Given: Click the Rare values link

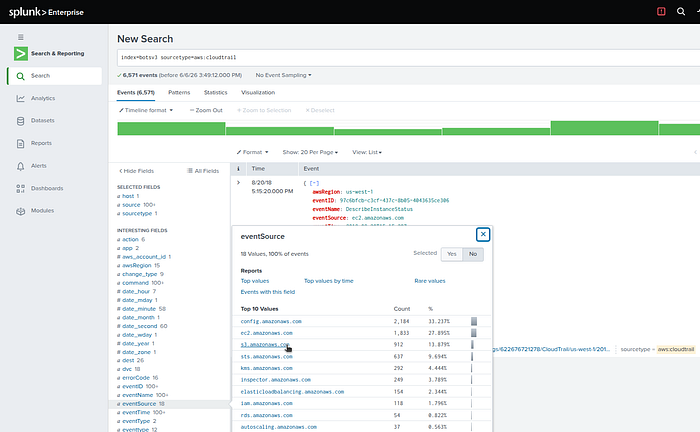Looking at the screenshot, I should point(430,281).
